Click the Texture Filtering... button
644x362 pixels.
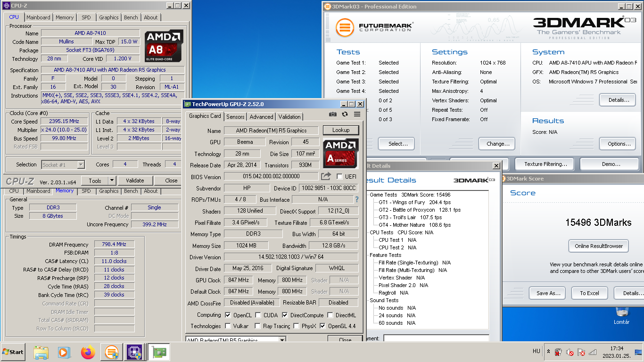(x=545, y=164)
